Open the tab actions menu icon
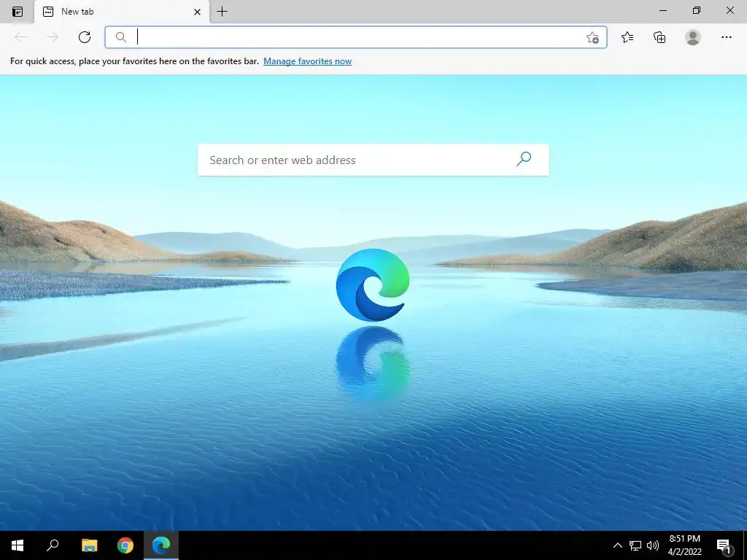747x560 pixels. coord(18,12)
